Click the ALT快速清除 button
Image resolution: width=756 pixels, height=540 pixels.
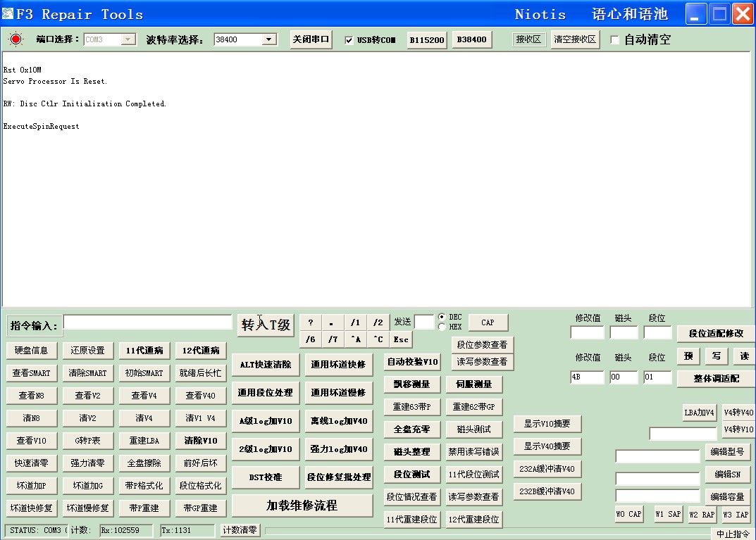266,365
